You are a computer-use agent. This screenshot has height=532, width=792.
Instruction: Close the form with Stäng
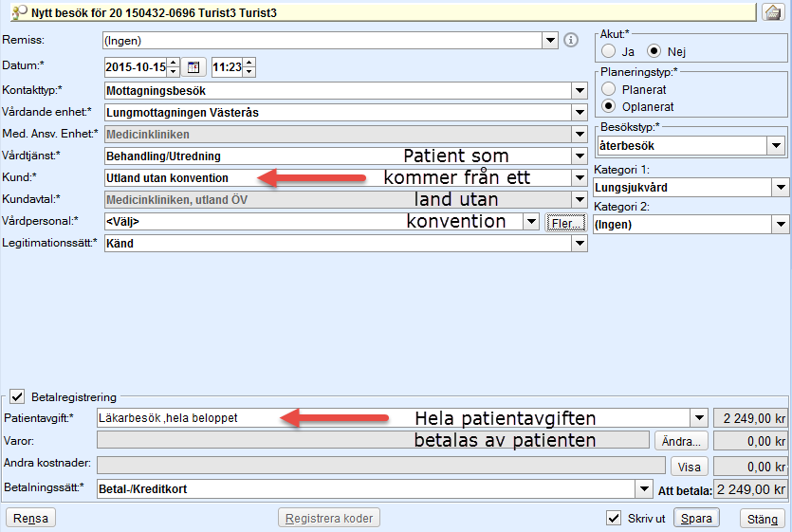763,519
